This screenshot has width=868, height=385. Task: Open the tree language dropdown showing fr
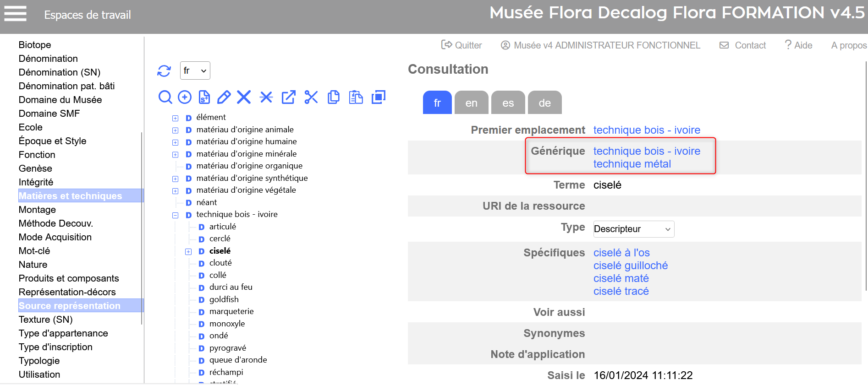point(195,70)
